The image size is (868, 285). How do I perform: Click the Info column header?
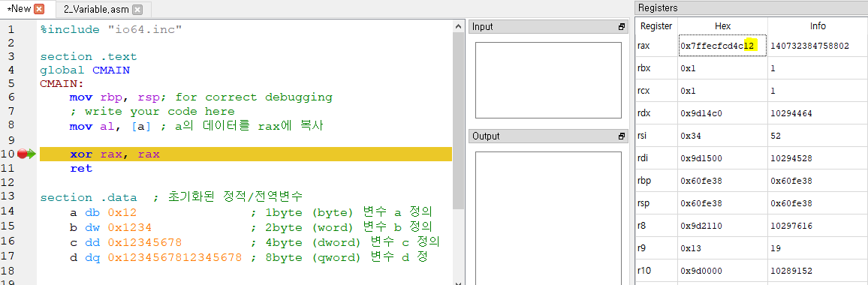coord(818,26)
